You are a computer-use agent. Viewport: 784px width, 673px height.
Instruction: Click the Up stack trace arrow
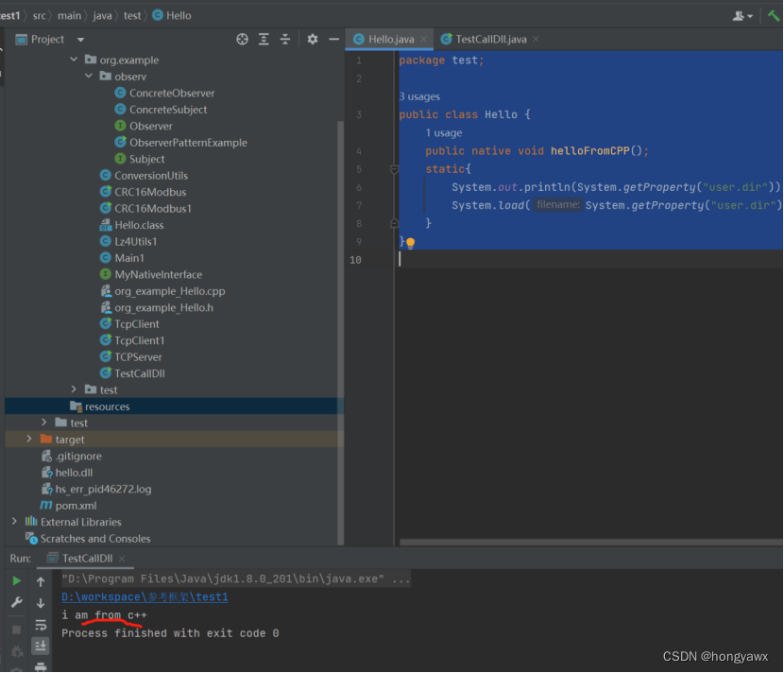41,581
